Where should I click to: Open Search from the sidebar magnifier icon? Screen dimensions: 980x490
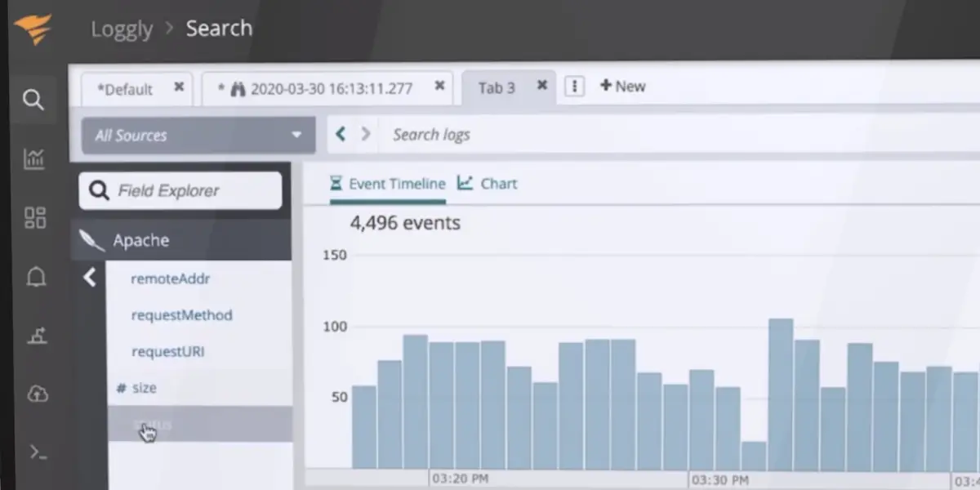point(33,100)
